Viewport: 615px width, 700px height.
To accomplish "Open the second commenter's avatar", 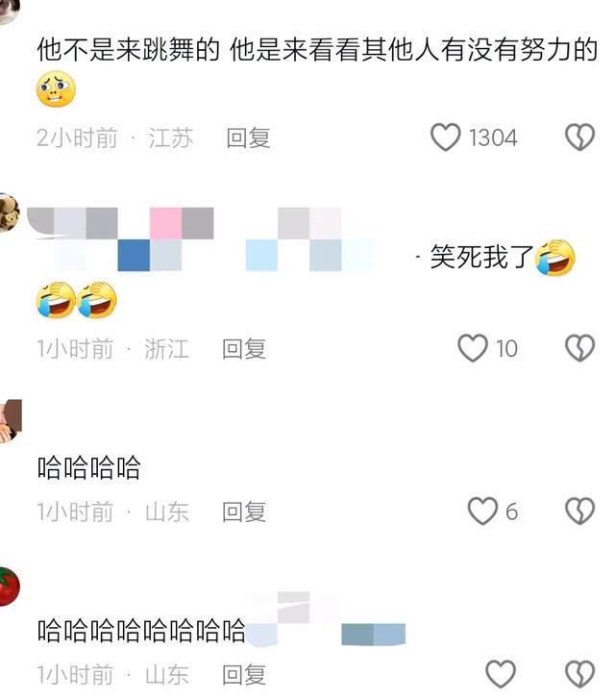I will [x=9, y=212].
